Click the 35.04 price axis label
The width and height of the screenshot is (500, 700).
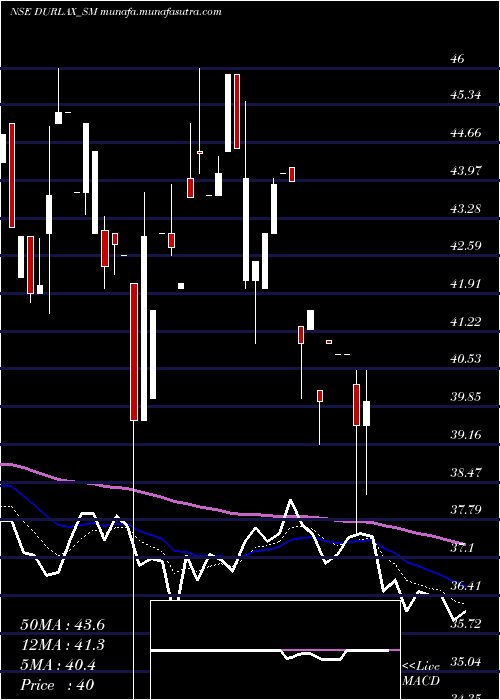coord(466,661)
